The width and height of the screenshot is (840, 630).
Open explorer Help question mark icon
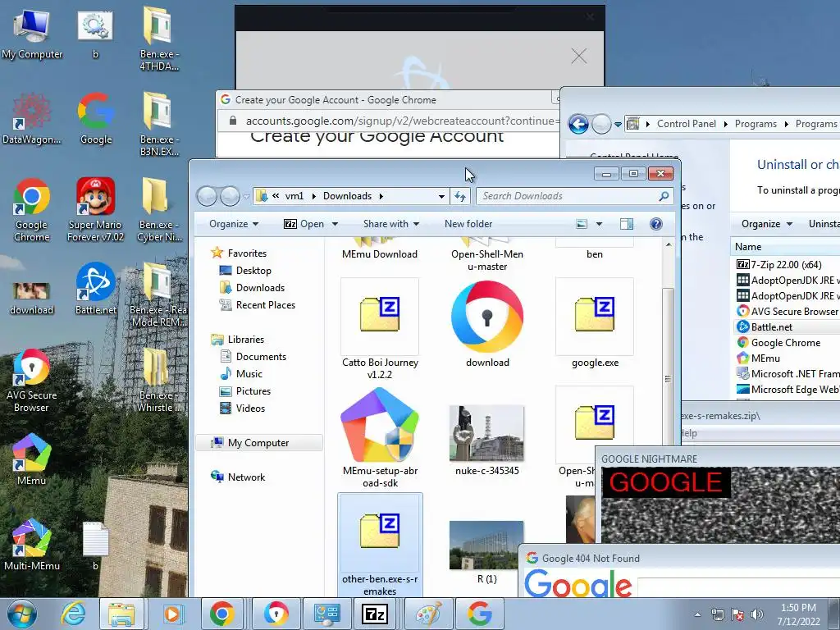[655, 224]
